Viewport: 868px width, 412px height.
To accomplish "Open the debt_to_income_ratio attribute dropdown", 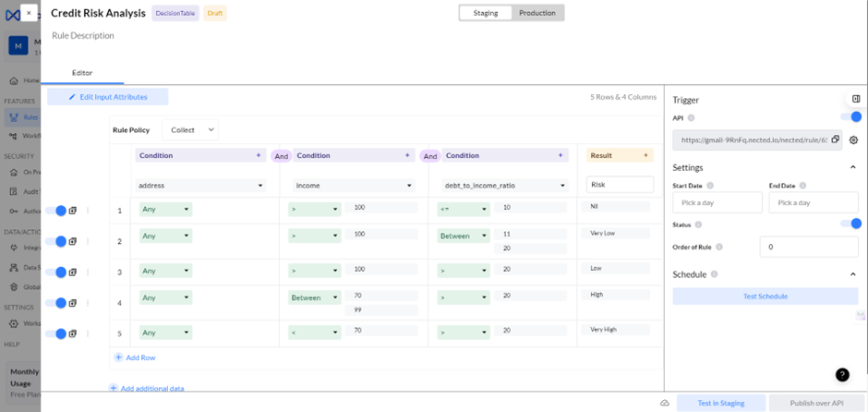I will 505,186.
